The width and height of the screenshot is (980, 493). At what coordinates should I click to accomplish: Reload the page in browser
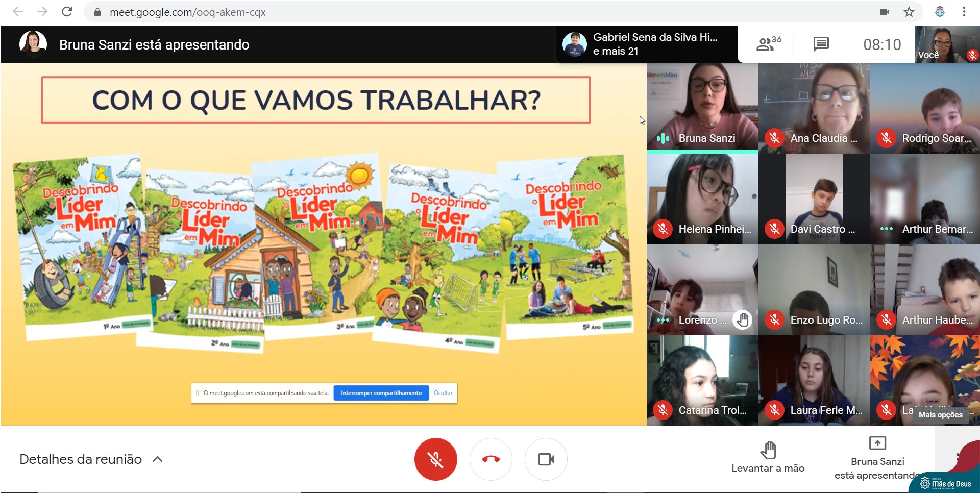click(67, 12)
